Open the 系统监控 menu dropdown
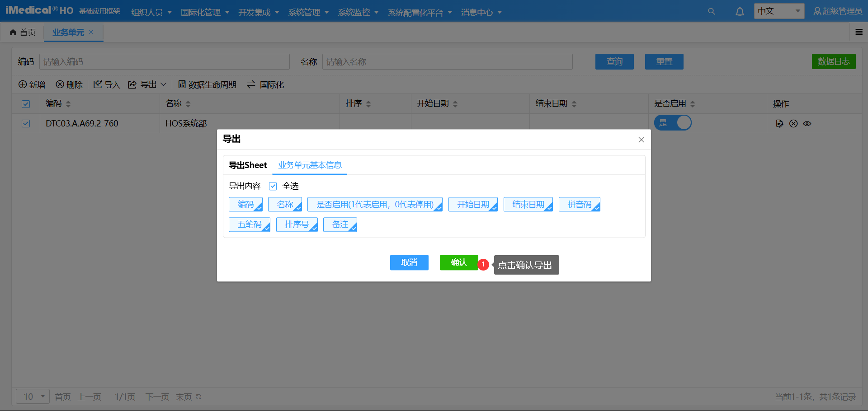 click(359, 12)
